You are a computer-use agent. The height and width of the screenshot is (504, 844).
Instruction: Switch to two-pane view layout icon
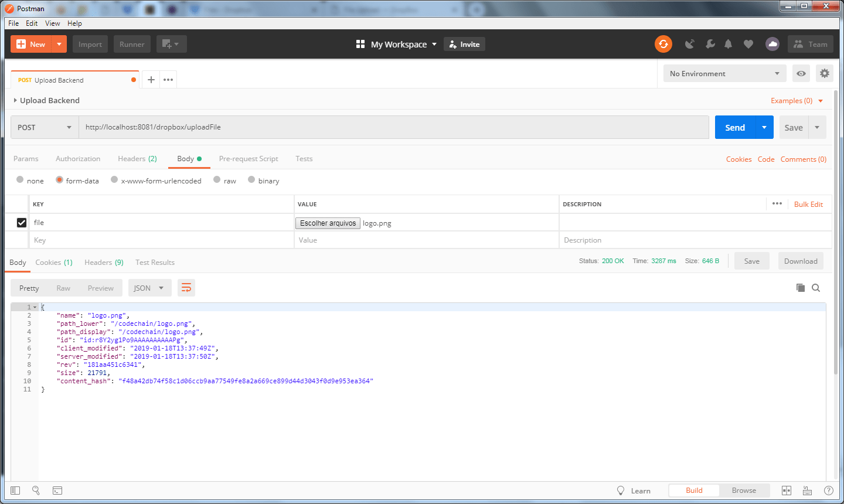point(787,491)
